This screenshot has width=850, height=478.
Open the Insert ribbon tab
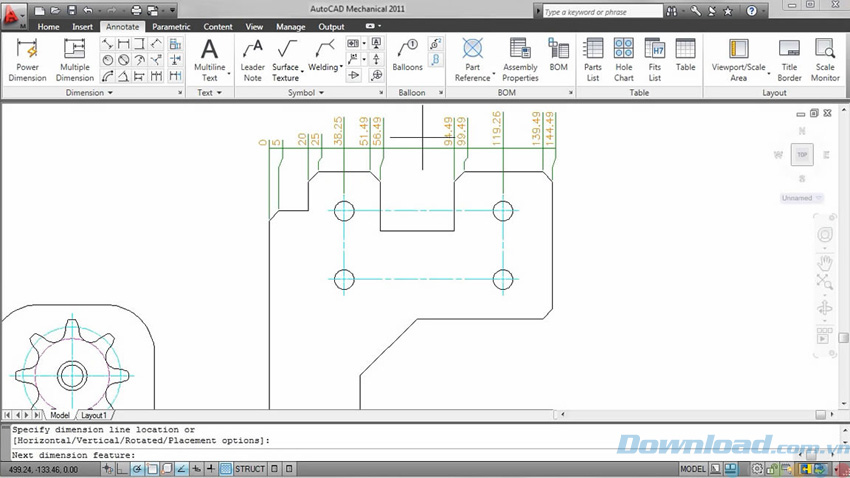point(82,27)
